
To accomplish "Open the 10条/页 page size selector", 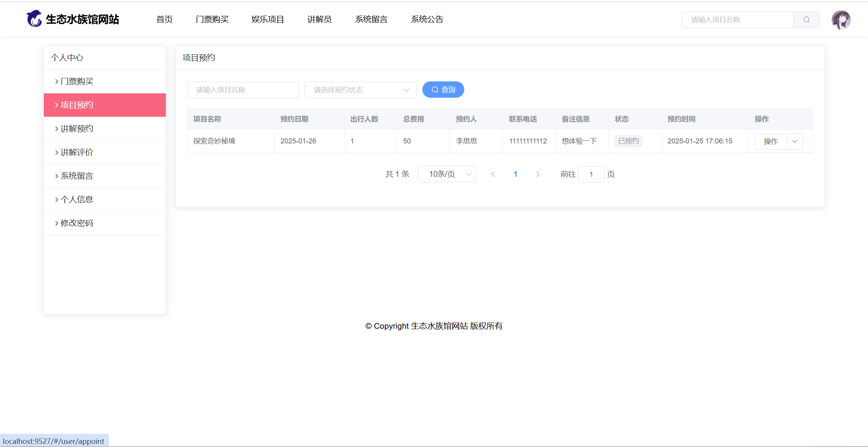I will click(x=446, y=174).
